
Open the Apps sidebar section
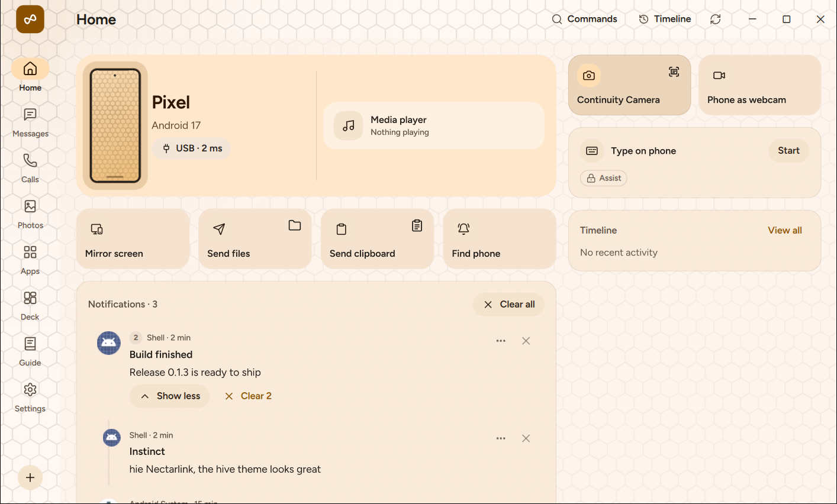[x=30, y=260]
